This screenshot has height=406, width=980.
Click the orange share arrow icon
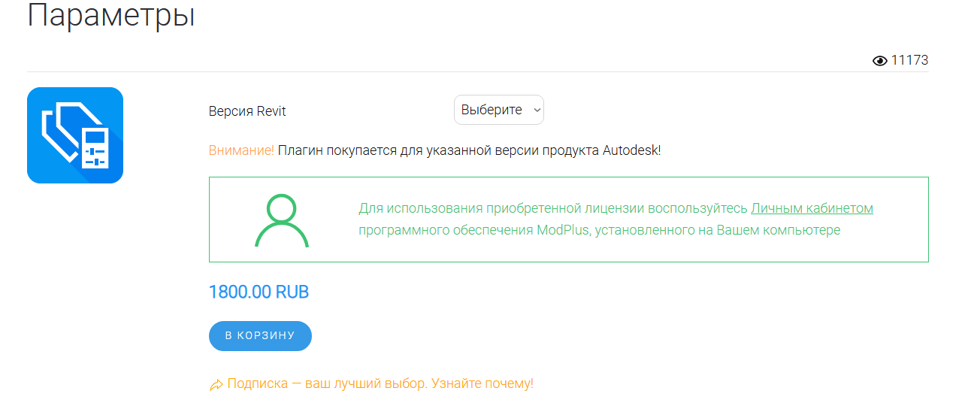pyautogui.click(x=216, y=385)
